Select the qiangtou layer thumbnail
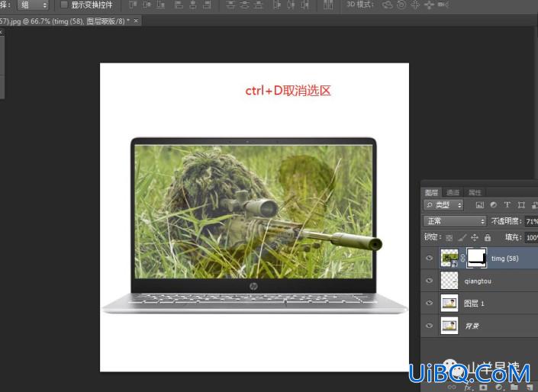 click(449, 281)
